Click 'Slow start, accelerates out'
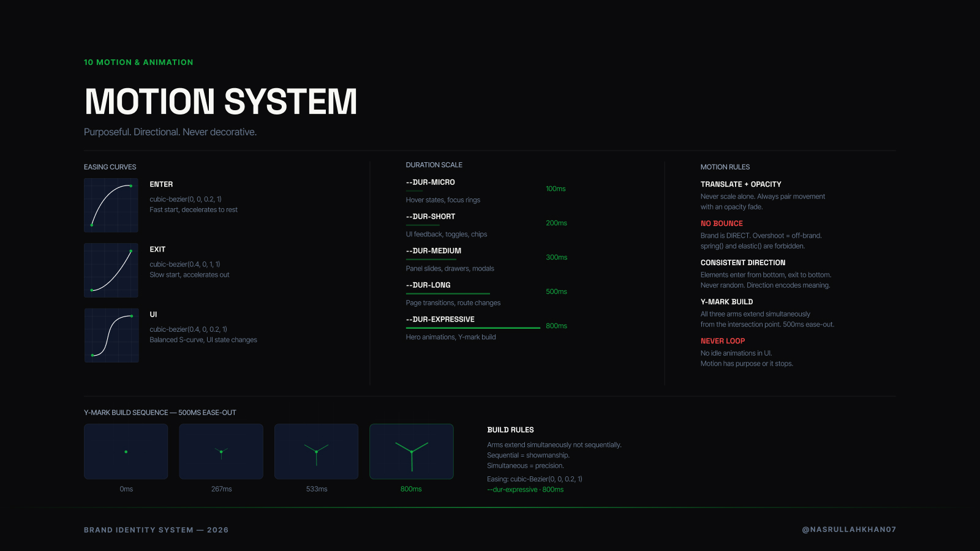The height and width of the screenshot is (551, 980). click(x=189, y=274)
